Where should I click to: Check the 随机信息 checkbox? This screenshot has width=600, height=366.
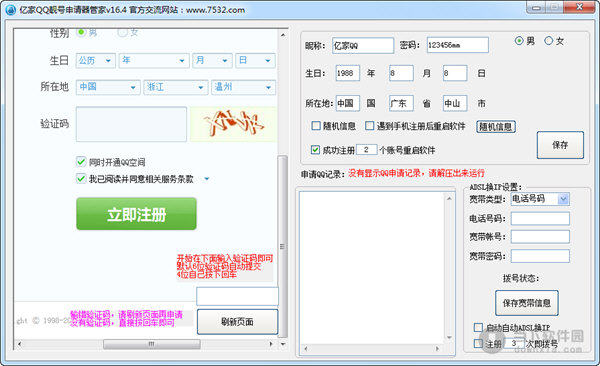(x=316, y=126)
